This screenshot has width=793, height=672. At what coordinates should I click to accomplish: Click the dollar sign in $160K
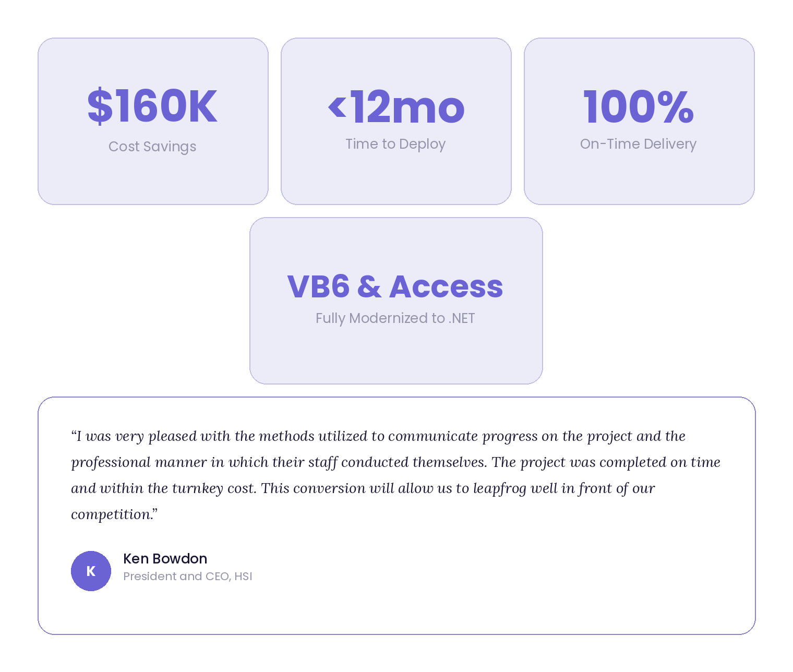[x=100, y=106]
